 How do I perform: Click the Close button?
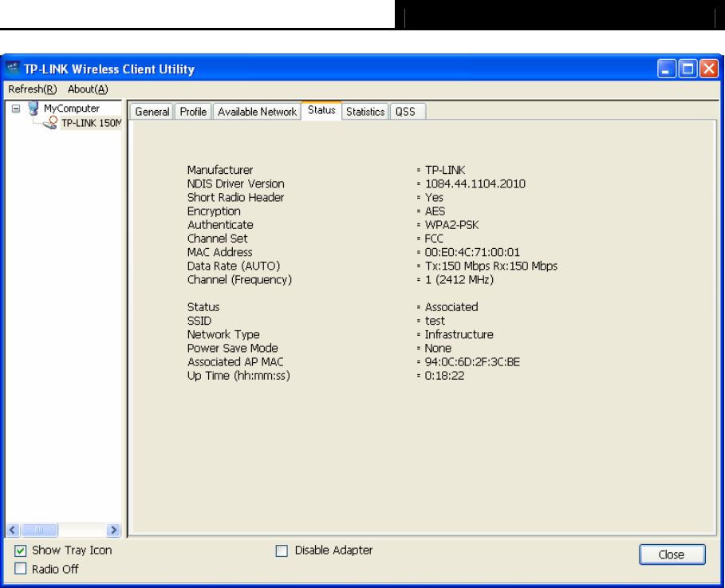point(672,554)
